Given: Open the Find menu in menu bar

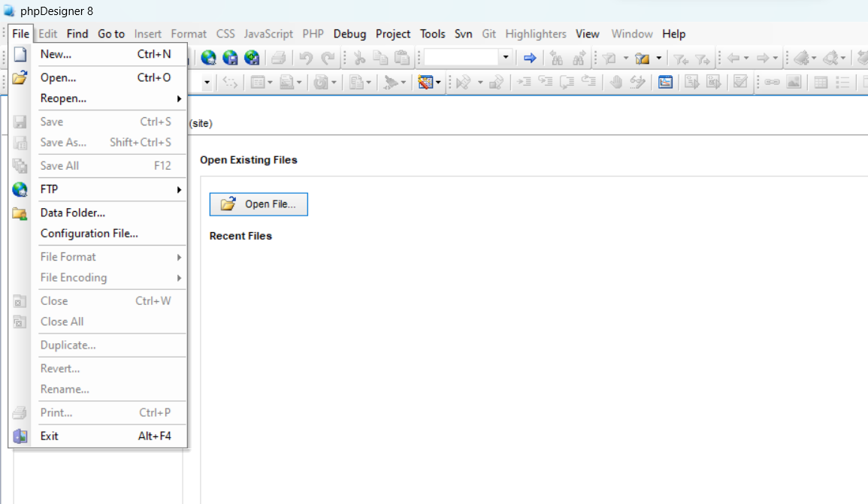Looking at the screenshot, I should tap(77, 34).
